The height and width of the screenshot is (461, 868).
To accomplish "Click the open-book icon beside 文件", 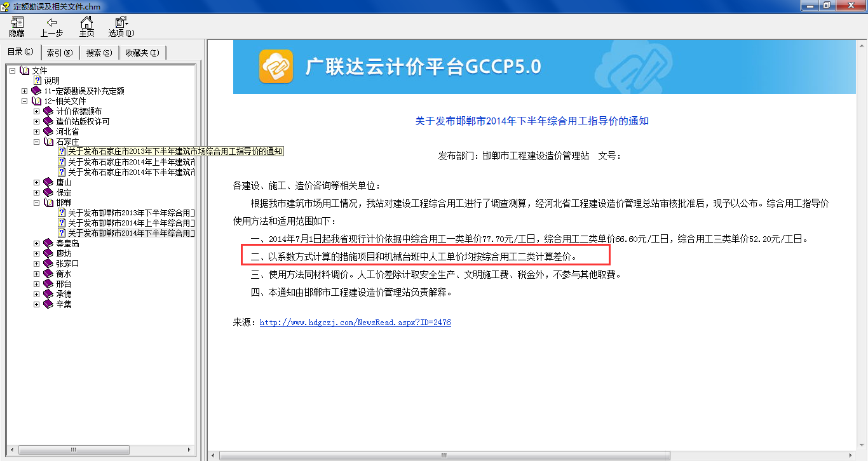I will tap(25, 70).
